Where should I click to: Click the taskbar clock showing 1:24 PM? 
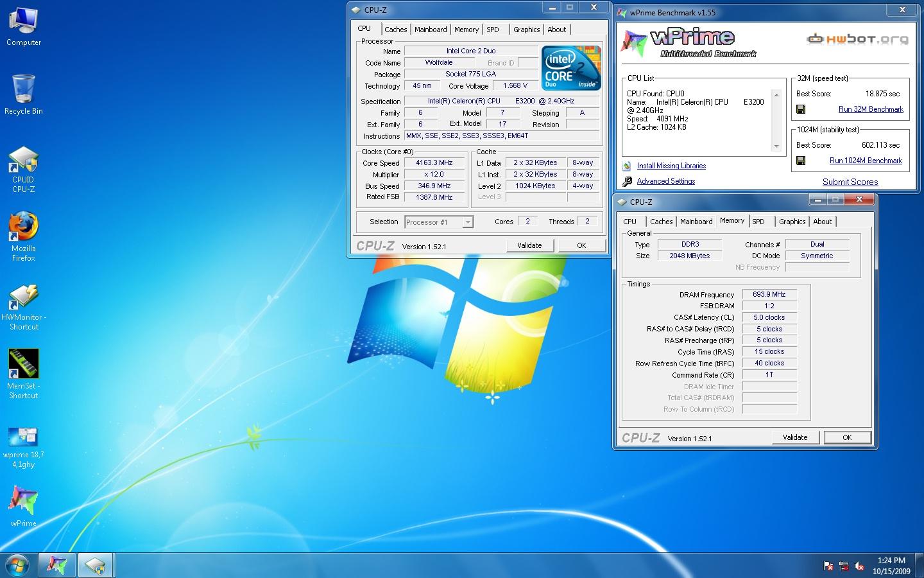tap(891, 560)
